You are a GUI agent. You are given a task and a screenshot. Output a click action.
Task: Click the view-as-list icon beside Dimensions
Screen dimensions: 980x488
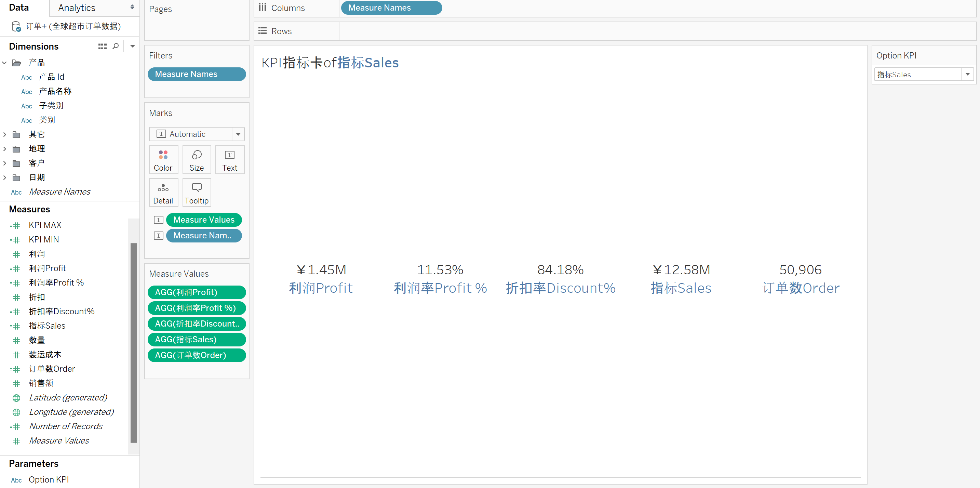point(102,46)
